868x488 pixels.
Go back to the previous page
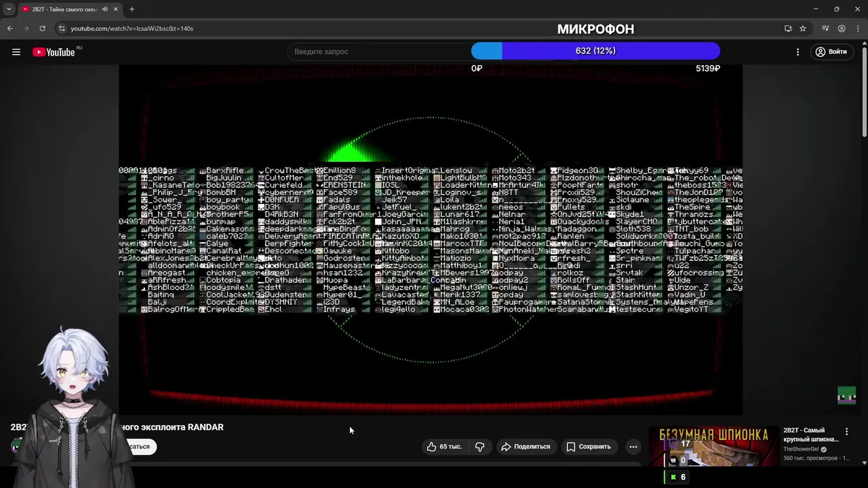9,28
